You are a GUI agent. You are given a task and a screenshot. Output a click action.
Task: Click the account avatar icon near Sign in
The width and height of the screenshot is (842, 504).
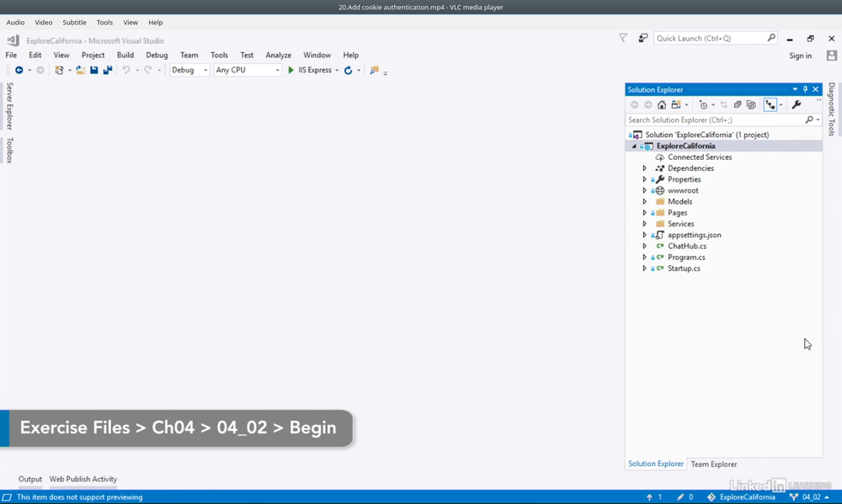tap(832, 56)
